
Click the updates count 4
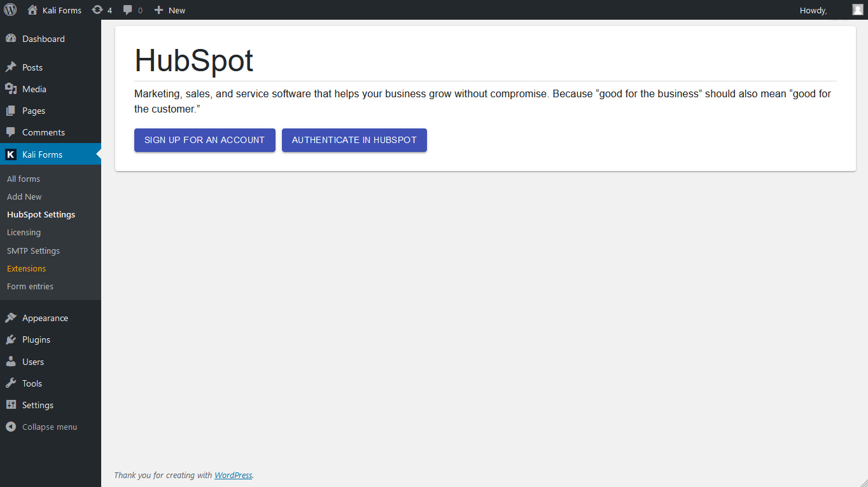pos(109,10)
